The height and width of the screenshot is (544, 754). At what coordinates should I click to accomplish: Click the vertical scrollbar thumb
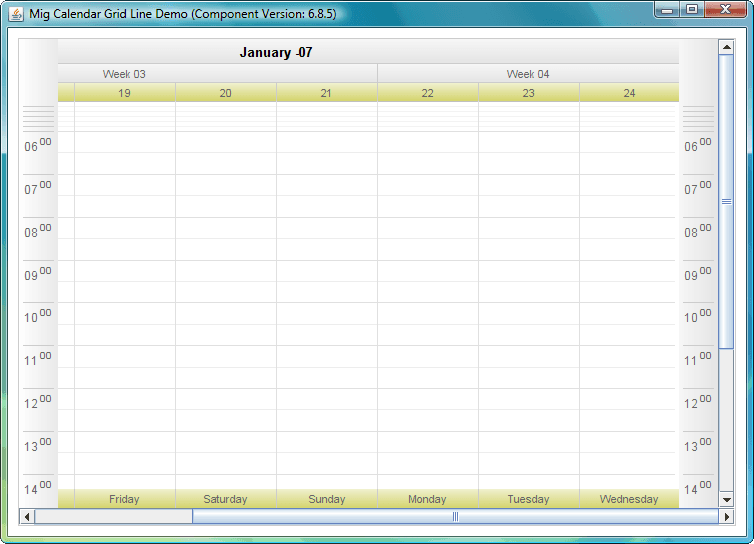pos(727,202)
